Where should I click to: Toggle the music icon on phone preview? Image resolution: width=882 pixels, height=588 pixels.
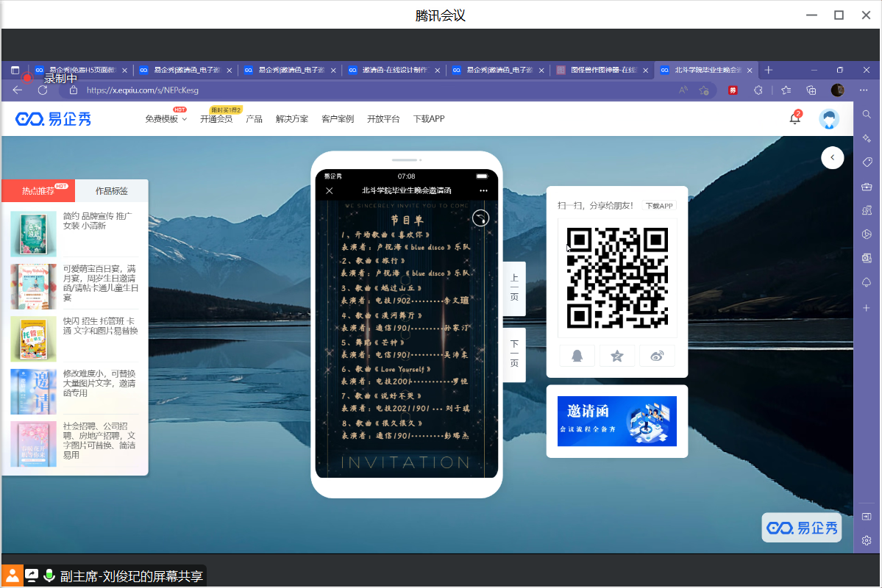coord(480,218)
